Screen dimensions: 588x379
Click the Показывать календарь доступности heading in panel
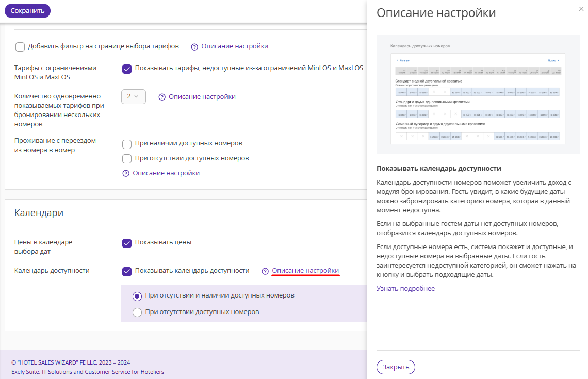439,169
